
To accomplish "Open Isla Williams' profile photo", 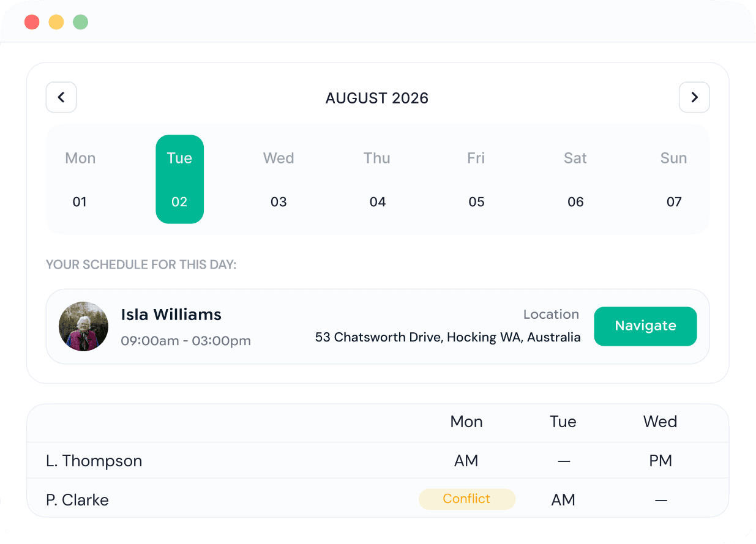I will [x=83, y=326].
